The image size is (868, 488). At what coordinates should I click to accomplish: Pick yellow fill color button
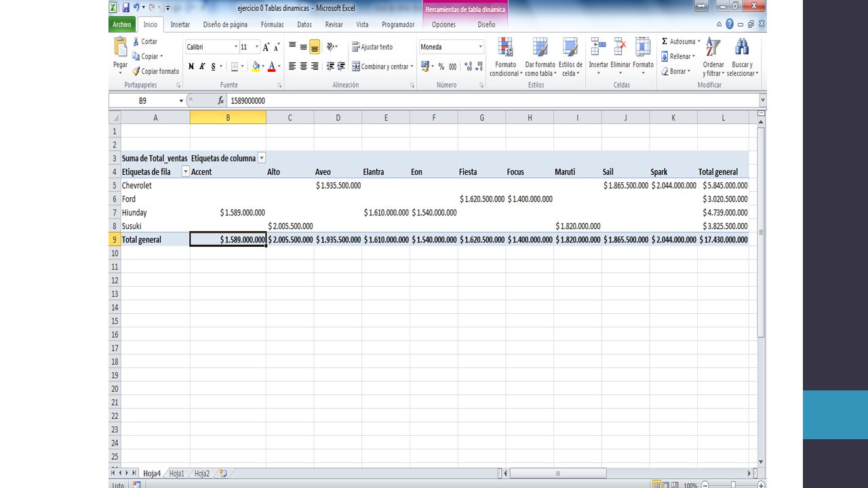(256, 66)
